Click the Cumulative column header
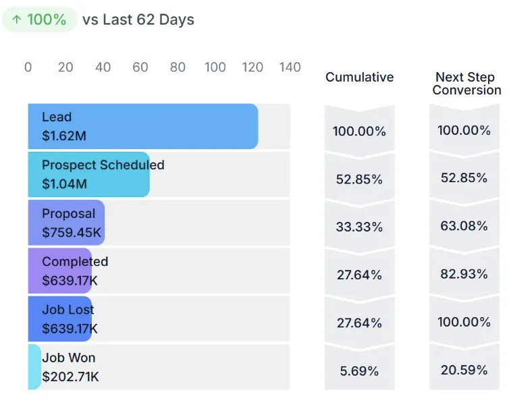 tap(359, 77)
